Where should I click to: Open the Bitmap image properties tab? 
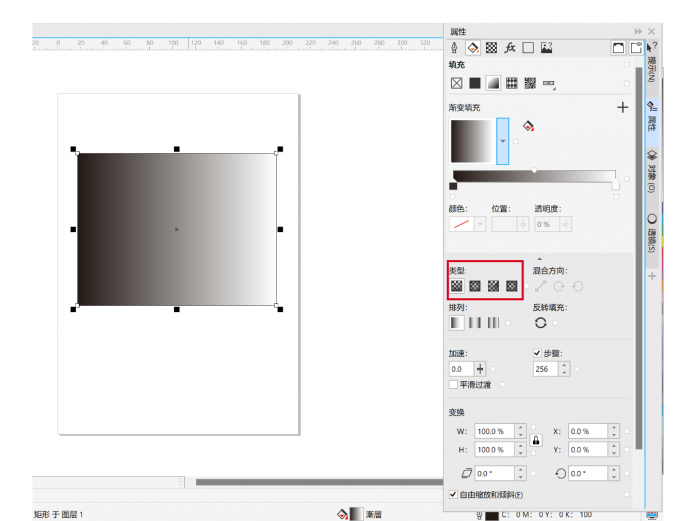(x=546, y=48)
